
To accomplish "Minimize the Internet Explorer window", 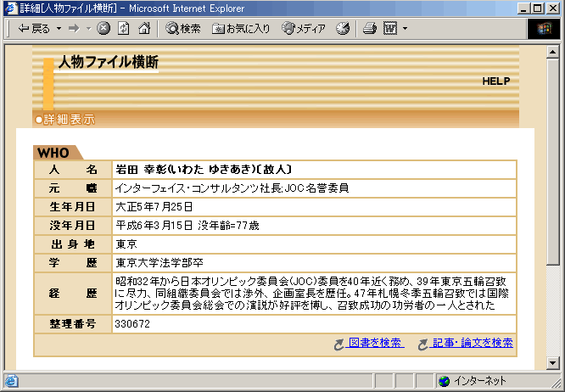I will point(523,8).
